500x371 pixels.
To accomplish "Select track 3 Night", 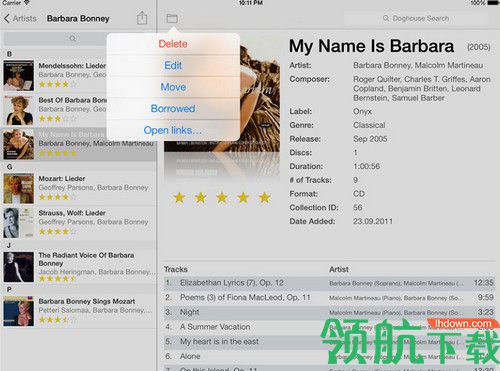I will [x=329, y=312].
